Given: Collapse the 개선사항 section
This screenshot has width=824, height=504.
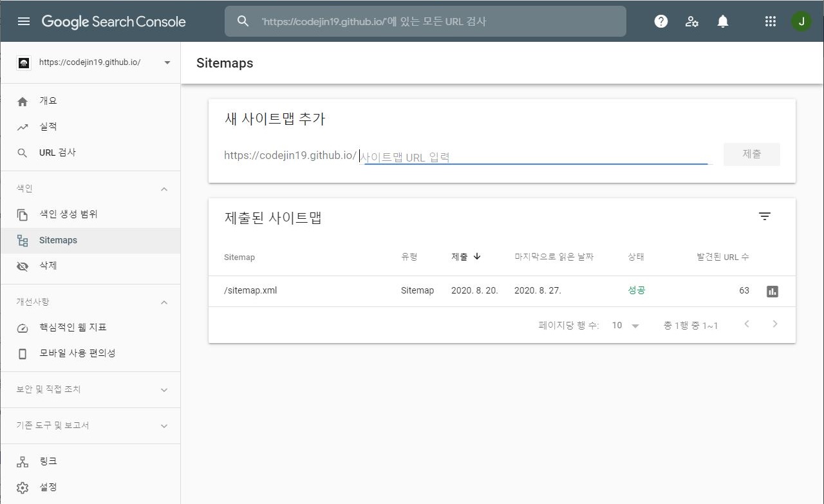Looking at the screenshot, I should pyautogui.click(x=164, y=302).
